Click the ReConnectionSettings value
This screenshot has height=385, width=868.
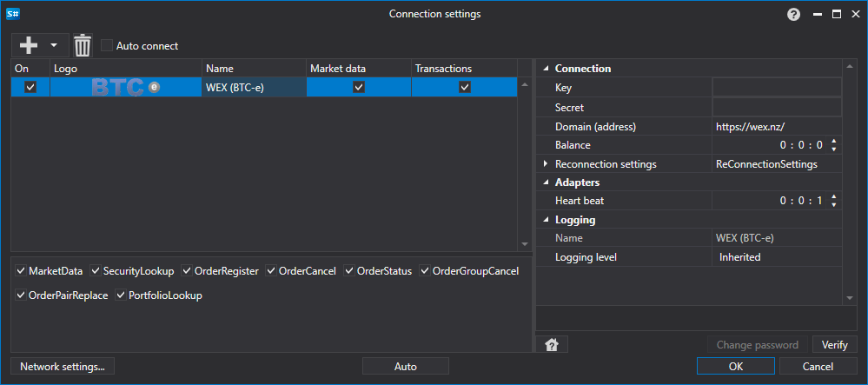tap(766, 164)
